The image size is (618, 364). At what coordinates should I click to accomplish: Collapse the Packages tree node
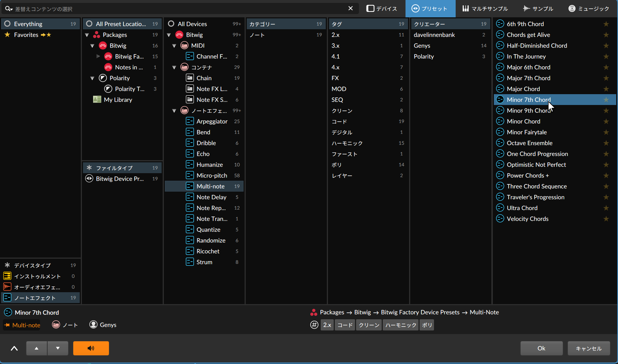click(x=87, y=35)
